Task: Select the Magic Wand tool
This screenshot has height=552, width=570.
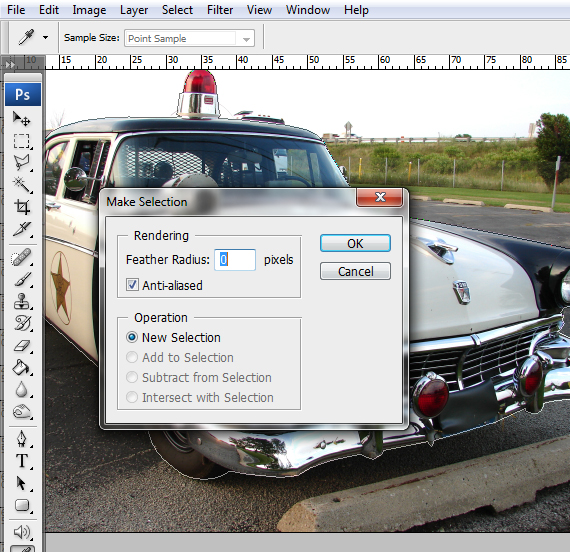Action: 21,185
